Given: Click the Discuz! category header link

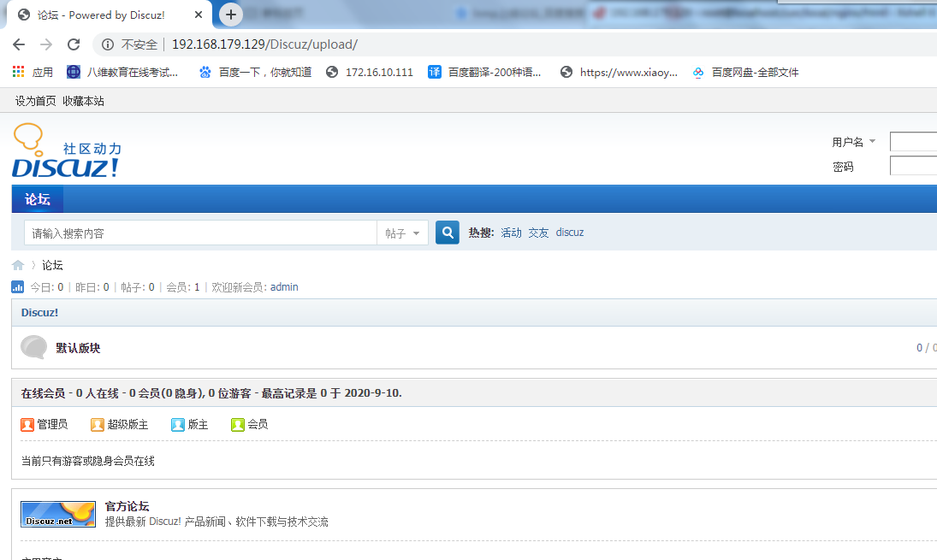Looking at the screenshot, I should (x=39, y=313).
